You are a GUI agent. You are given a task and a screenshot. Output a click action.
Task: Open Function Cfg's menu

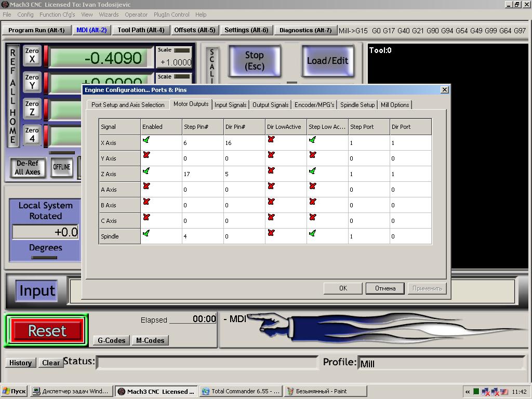[x=57, y=15]
